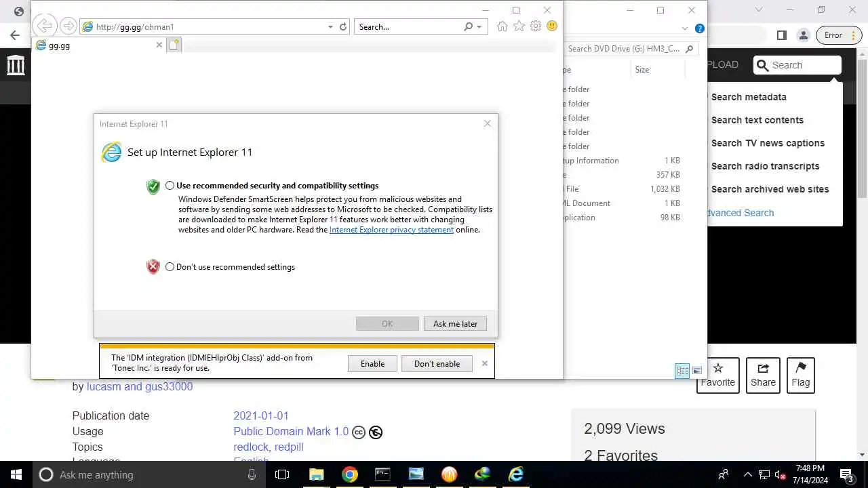
Task: Click the Chrome side panel icon
Action: point(781,35)
